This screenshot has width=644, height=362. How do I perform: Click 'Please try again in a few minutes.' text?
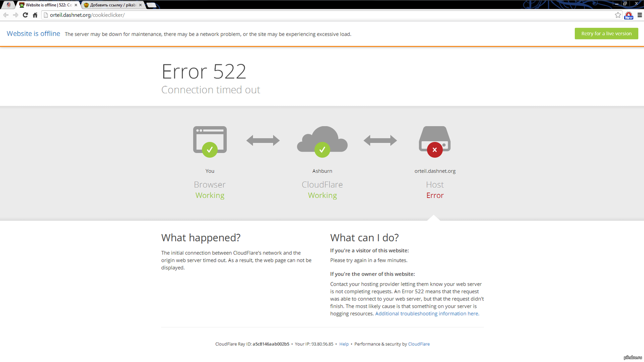369,260
